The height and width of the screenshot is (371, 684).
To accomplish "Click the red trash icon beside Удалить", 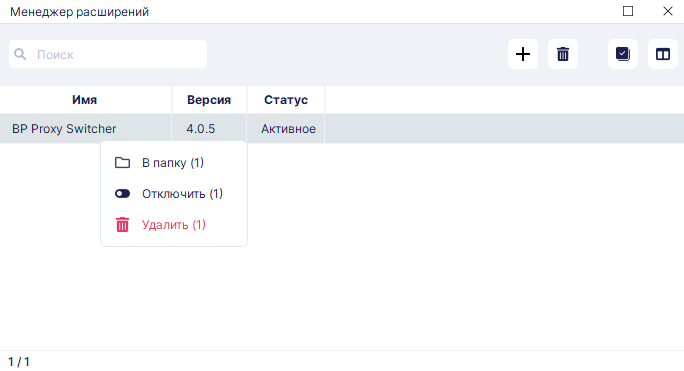I will click(122, 225).
